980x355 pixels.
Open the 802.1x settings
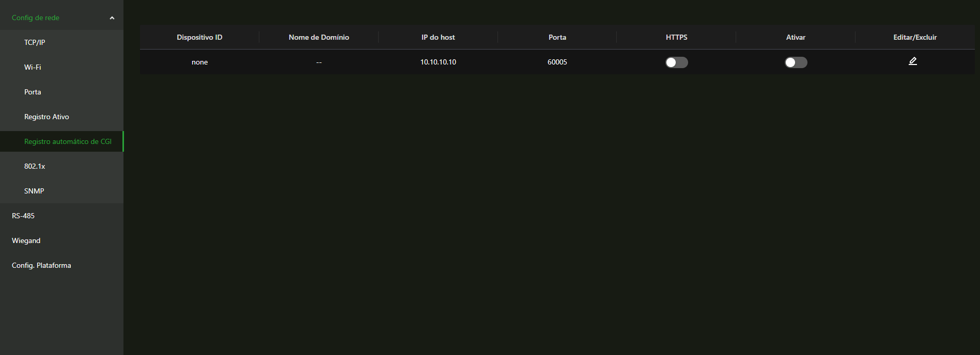tap(35, 166)
